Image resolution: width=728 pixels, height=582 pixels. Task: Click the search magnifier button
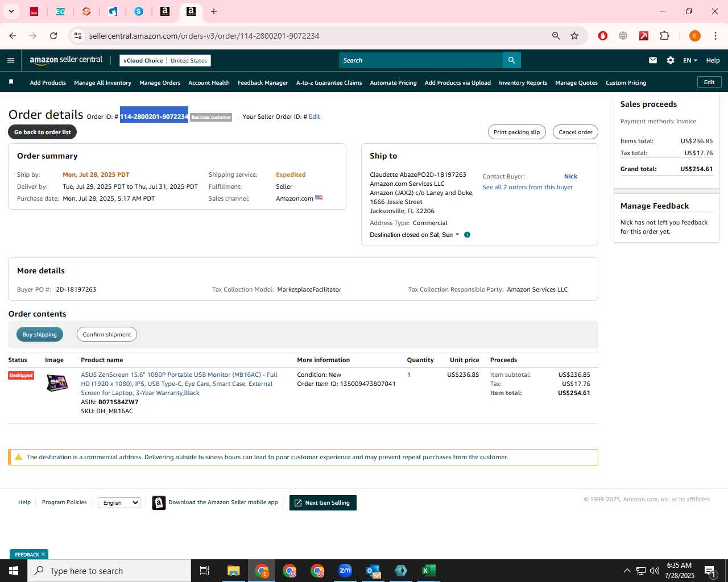point(511,60)
